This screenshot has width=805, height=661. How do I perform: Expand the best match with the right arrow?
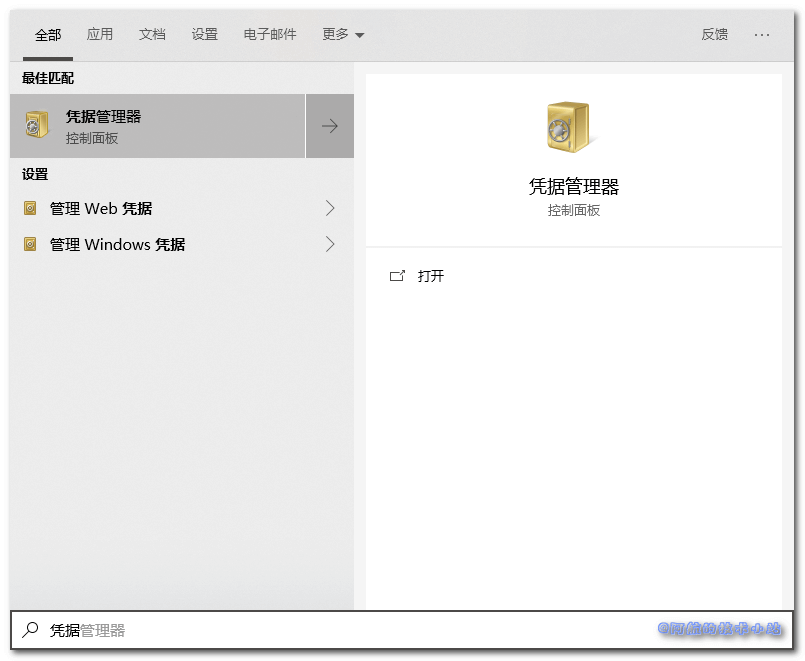click(x=330, y=125)
